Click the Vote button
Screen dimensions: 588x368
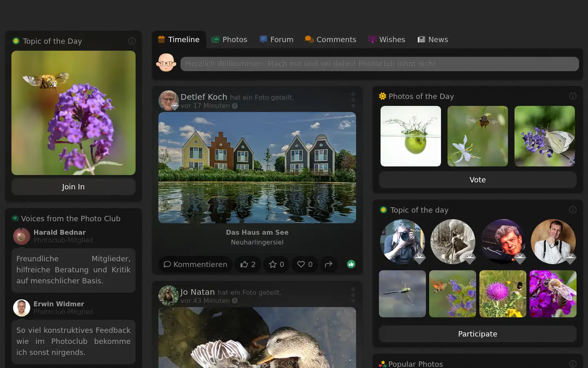click(478, 180)
